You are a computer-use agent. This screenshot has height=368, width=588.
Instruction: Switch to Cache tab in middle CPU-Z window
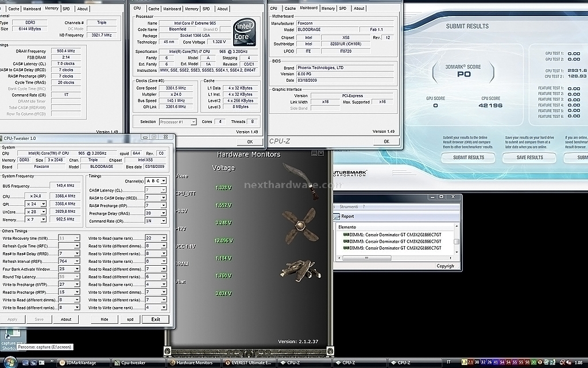(x=153, y=9)
